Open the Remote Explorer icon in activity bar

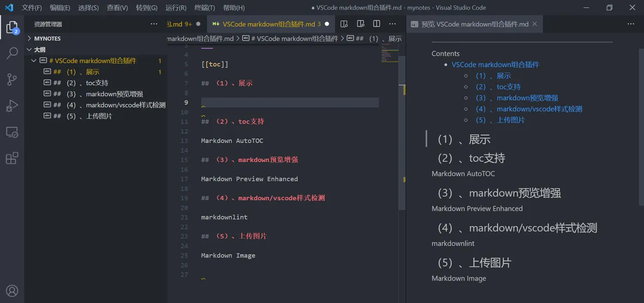click(13, 132)
